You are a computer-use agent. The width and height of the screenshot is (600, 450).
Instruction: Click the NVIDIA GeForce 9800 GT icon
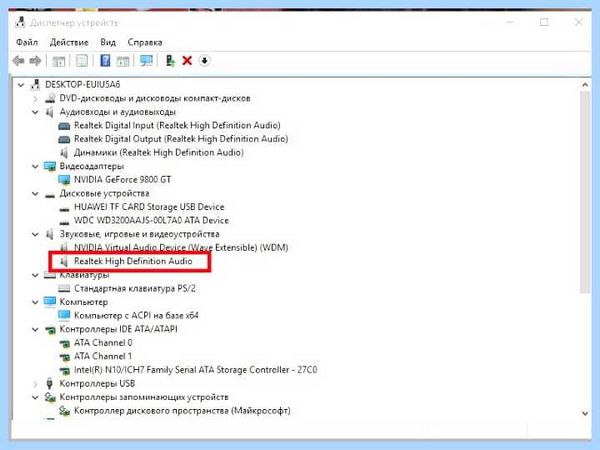[64, 179]
